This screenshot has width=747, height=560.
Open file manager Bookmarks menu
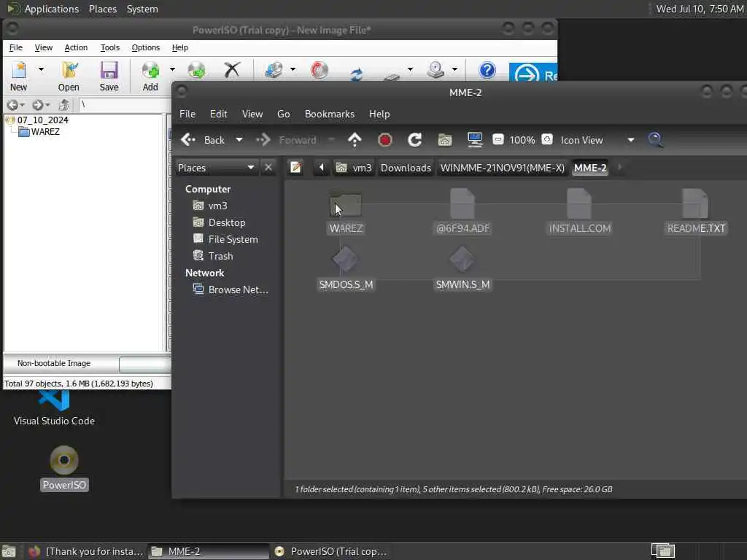(x=330, y=114)
